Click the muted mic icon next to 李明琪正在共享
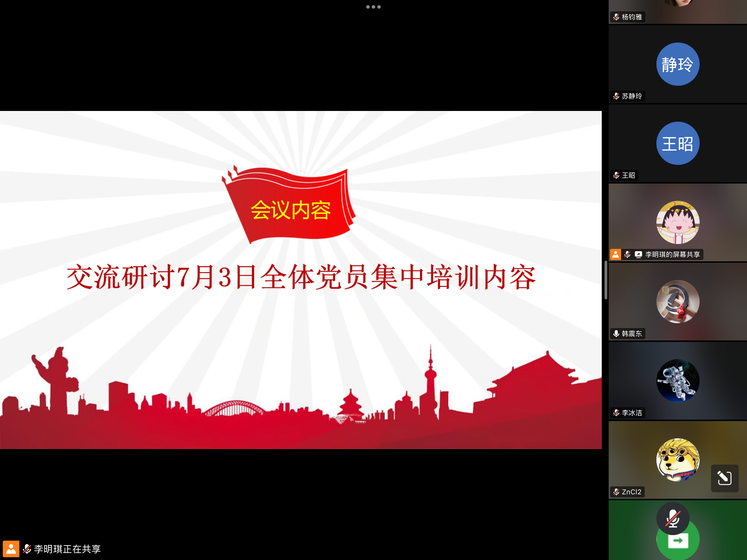Screen dimensions: 747x560 [27, 549]
